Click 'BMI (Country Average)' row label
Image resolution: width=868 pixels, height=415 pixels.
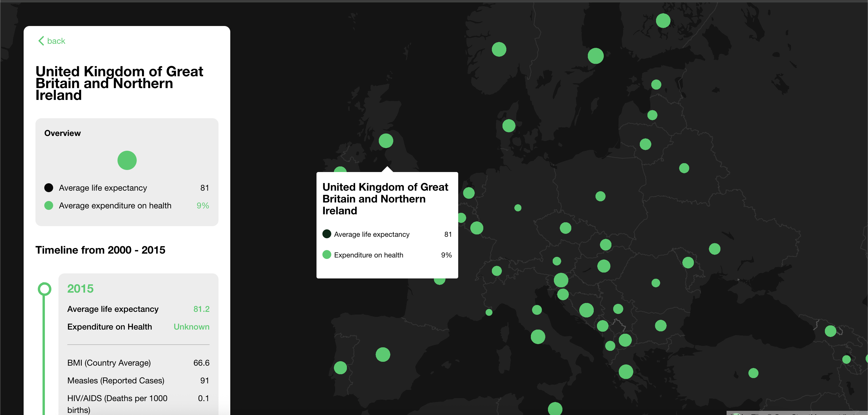(x=109, y=363)
